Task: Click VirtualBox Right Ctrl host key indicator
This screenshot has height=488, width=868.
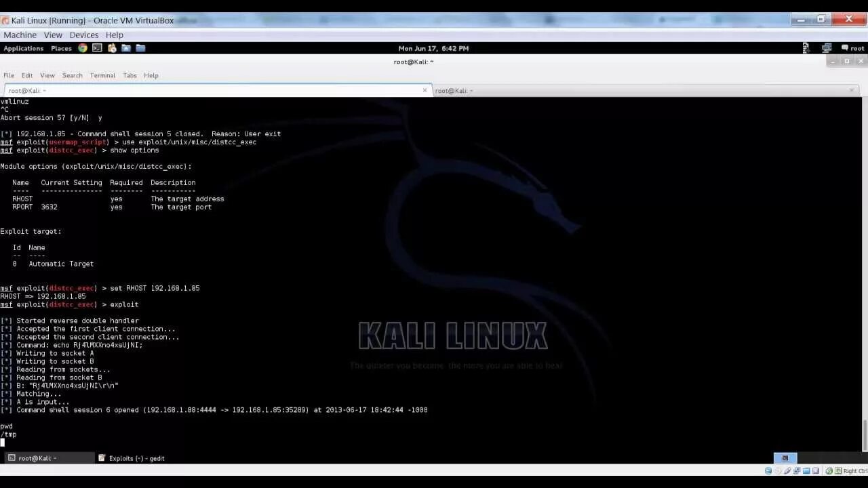Action: click(852, 471)
